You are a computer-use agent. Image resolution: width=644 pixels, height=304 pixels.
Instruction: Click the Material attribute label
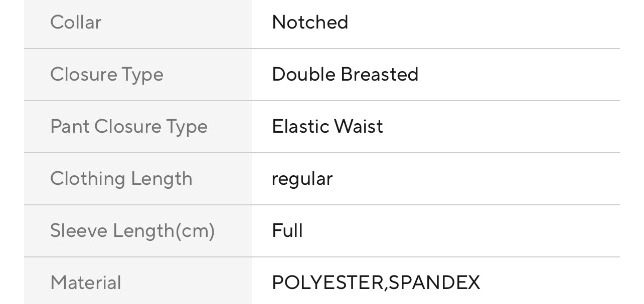click(86, 283)
